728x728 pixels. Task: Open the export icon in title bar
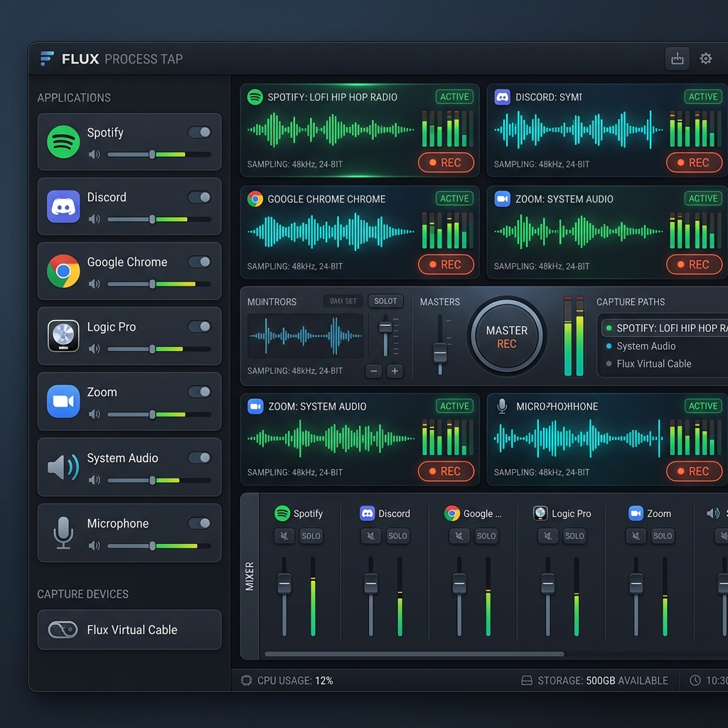(677, 58)
